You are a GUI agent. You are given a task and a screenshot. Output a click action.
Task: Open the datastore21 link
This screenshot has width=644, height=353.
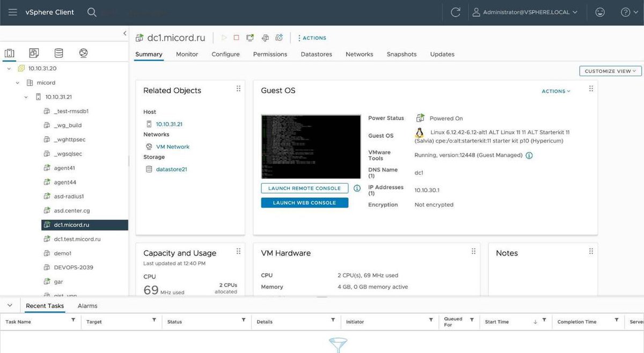[171, 169]
